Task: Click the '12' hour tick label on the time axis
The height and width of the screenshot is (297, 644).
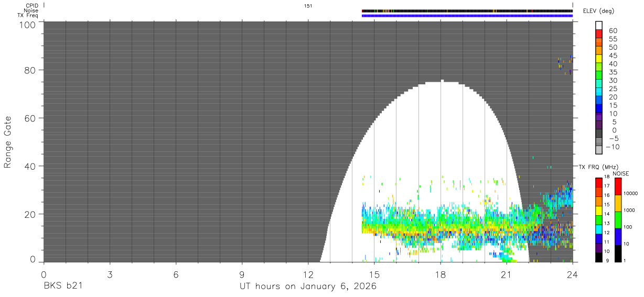Action: pyautogui.click(x=308, y=274)
